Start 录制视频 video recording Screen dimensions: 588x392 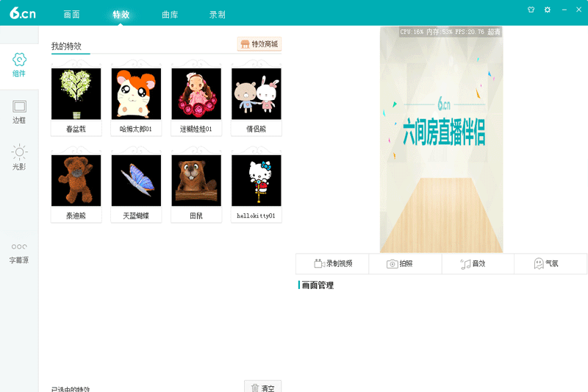pos(333,264)
